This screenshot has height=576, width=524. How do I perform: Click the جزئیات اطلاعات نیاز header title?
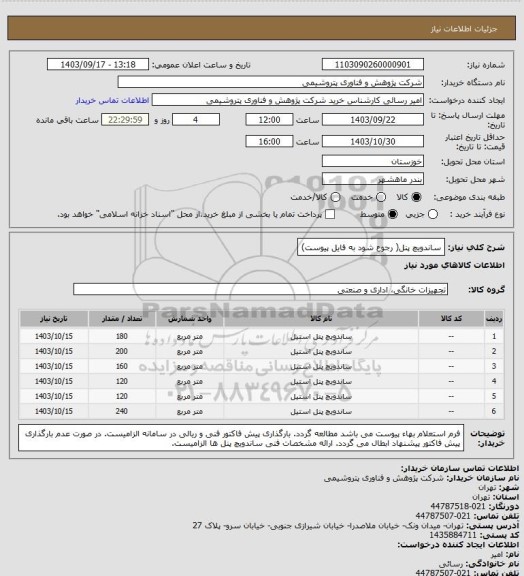(464, 29)
